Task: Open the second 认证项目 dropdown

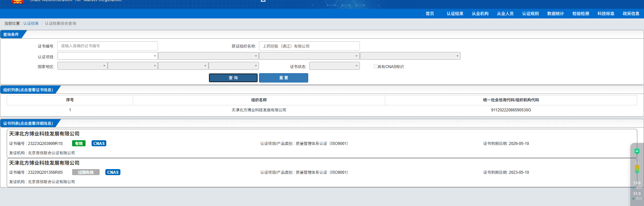Action: 208,56
